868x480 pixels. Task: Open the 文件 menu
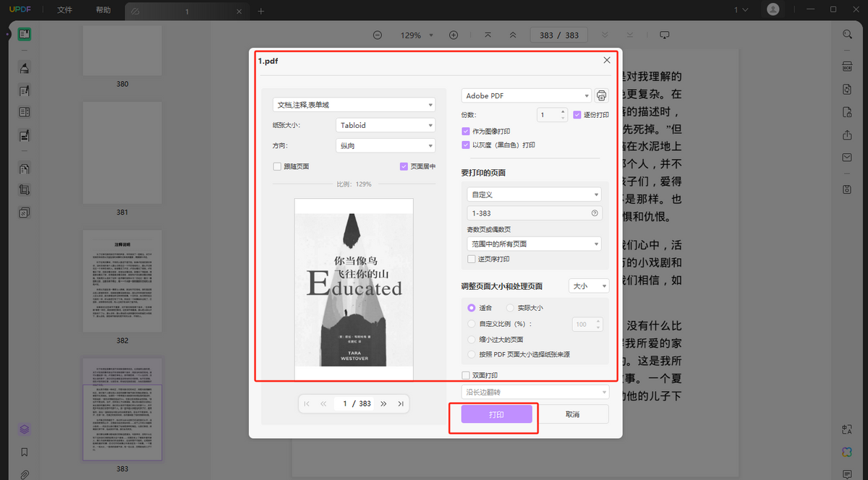click(x=65, y=10)
